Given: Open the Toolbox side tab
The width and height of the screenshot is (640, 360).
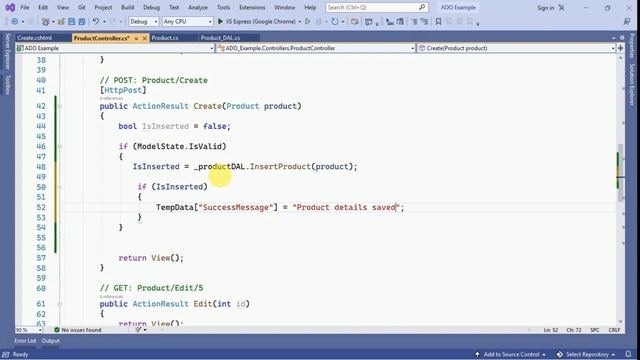Looking at the screenshot, I should click(7, 85).
